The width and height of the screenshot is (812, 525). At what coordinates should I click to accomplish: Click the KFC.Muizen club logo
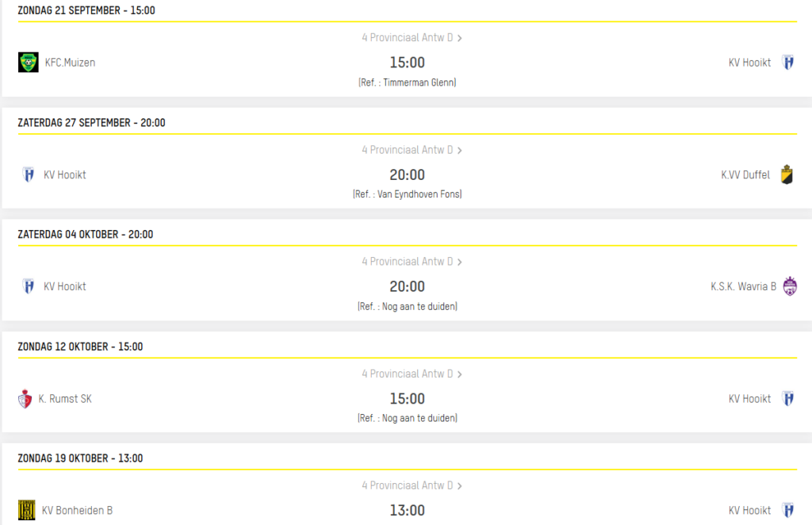tap(29, 62)
